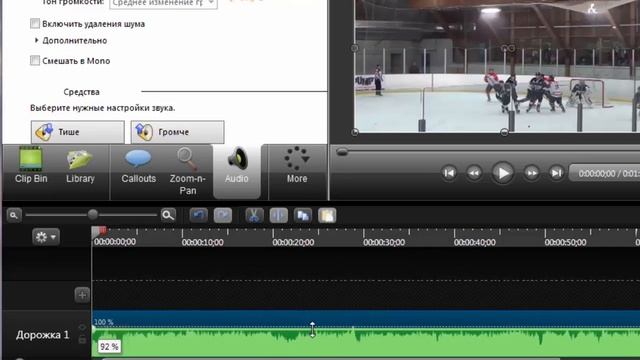
Task: Undo the last timeline action
Action: coord(198,215)
